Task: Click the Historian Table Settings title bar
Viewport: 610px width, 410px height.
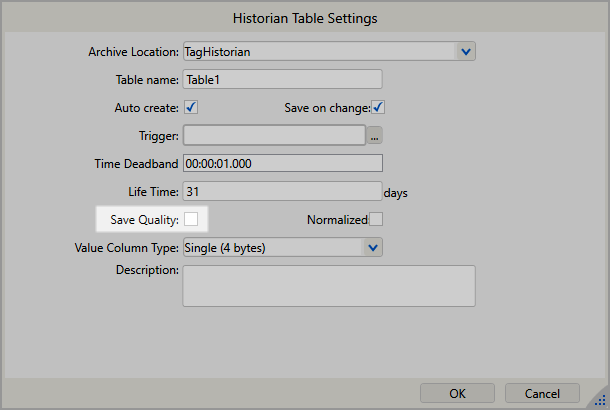Action: tap(305, 17)
